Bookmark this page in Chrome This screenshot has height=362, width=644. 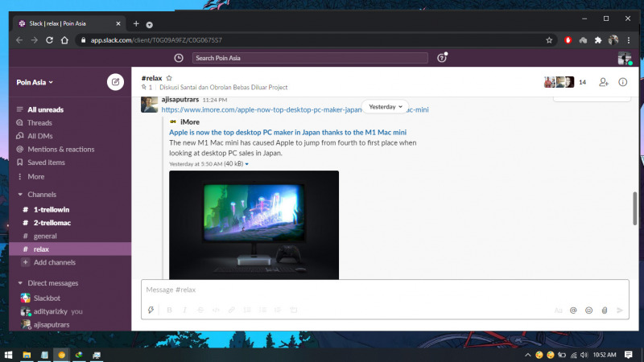click(x=549, y=40)
